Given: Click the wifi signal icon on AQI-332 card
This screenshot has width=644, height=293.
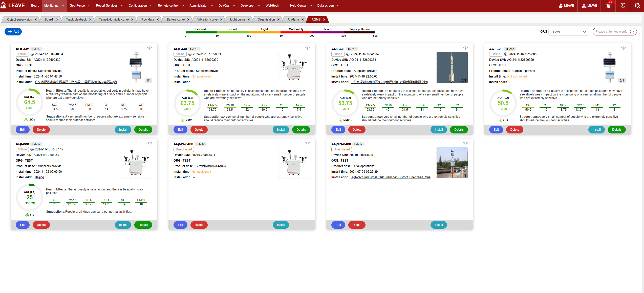Looking at the screenshot, I should [150, 48].
